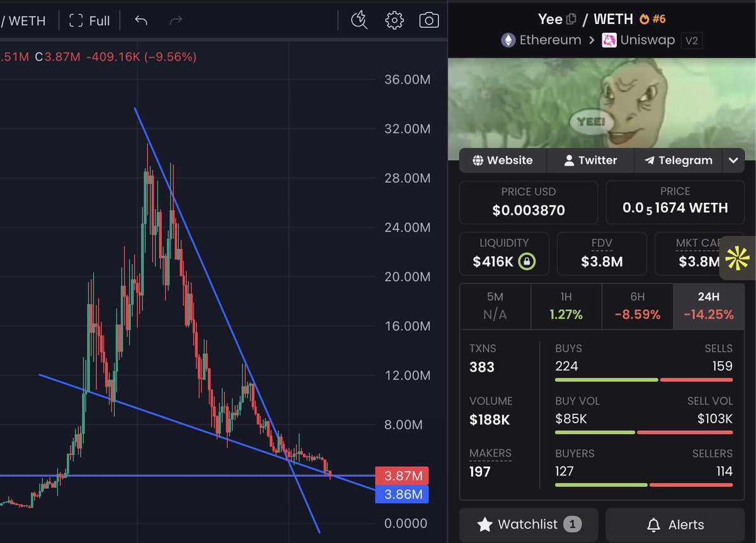756x543 pixels.
Task: Expand the chevron next to Telegram
Action: pos(733,160)
